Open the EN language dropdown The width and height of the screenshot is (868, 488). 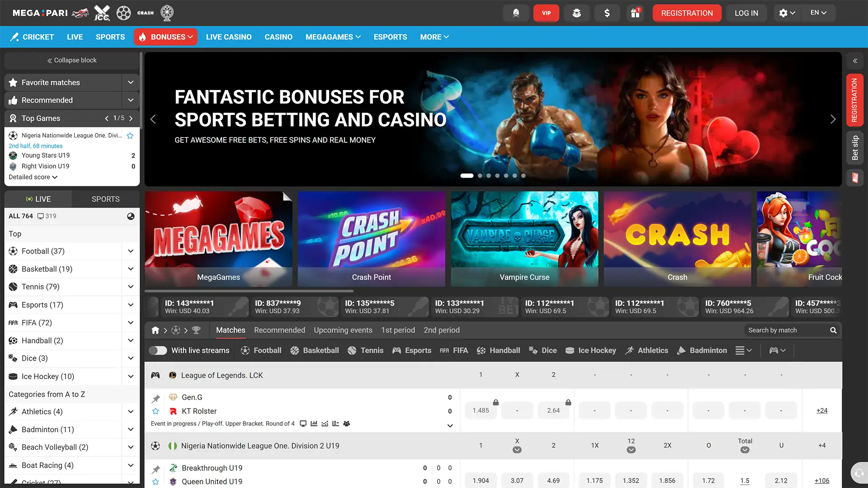818,13
